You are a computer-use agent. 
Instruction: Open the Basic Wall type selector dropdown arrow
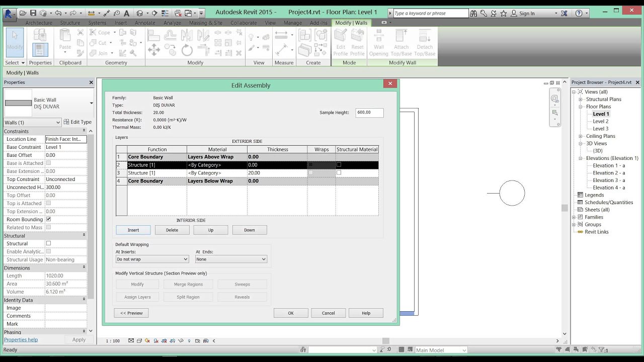pyautogui.click(x=91, y=103)
